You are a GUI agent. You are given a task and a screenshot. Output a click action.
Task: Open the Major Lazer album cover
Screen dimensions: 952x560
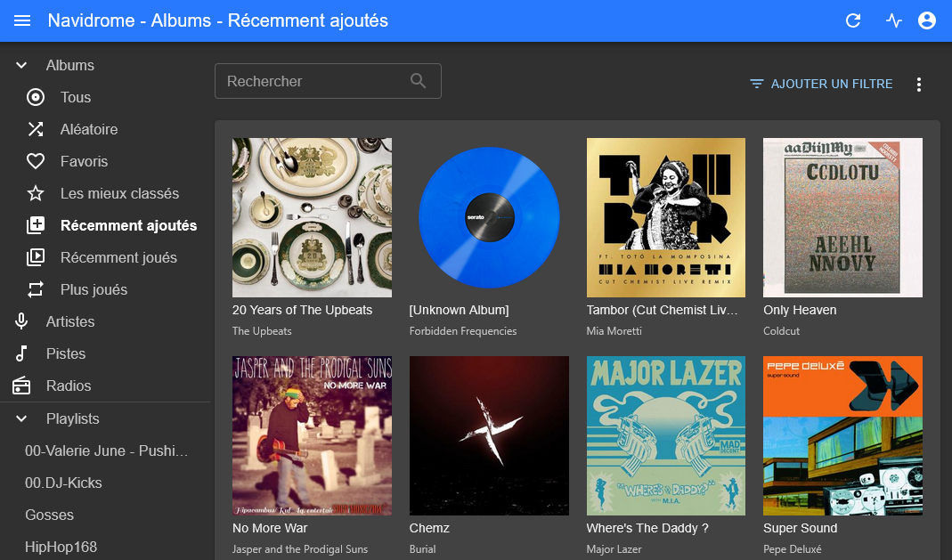click(x=666, y=435)
